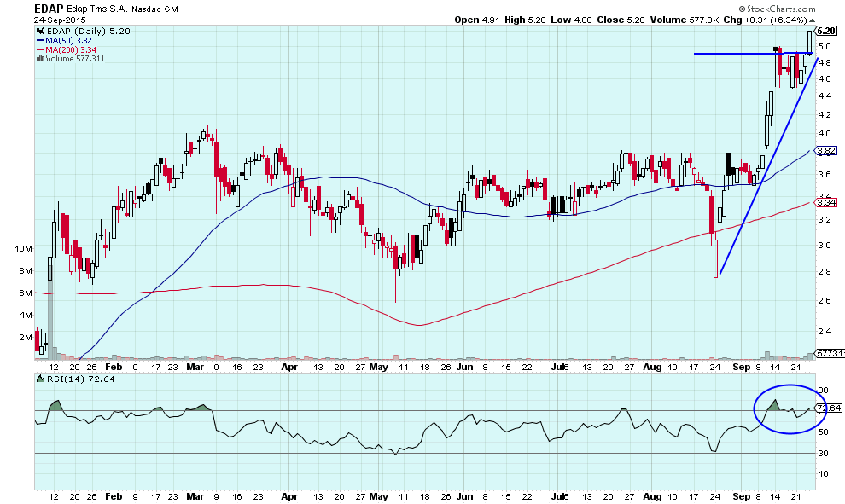Click the 5.20 last price tag on axis

click(827, 32)
